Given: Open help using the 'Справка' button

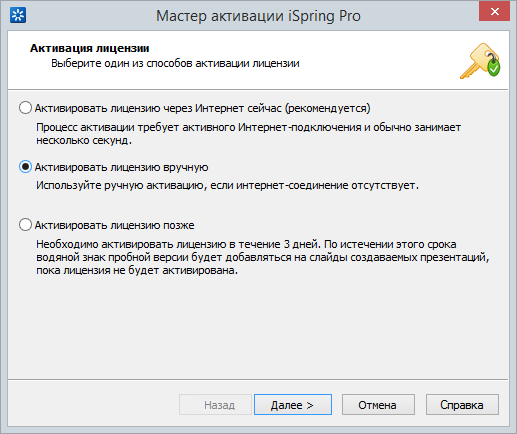Looking at the screenshot, I should tap(462, 405).
